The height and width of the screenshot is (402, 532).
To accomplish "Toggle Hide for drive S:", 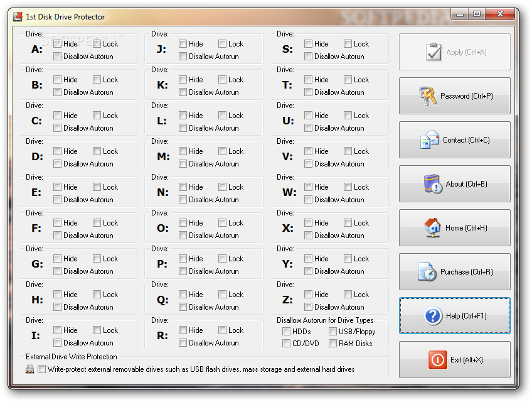I will (309, 44).
